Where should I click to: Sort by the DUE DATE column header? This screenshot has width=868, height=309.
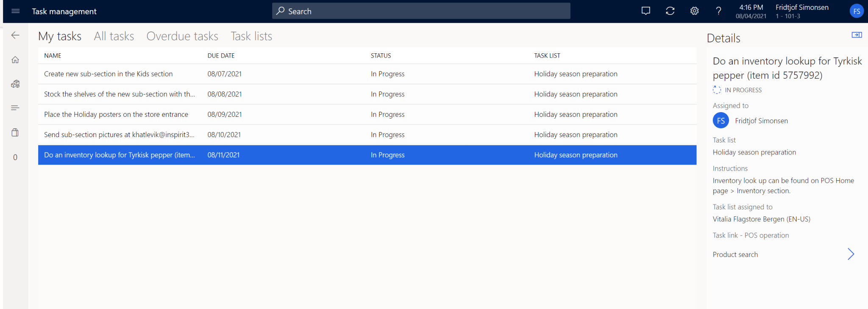221,56
